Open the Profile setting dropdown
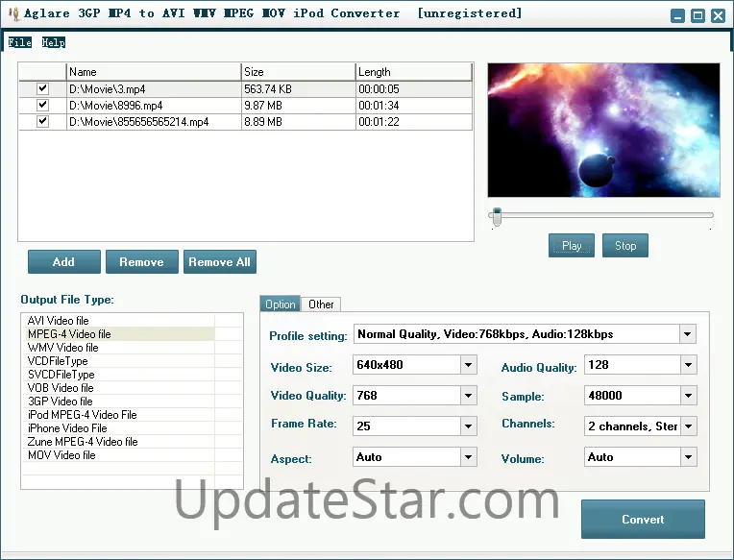This screenshot has width=734, height=560. (687, 334)
